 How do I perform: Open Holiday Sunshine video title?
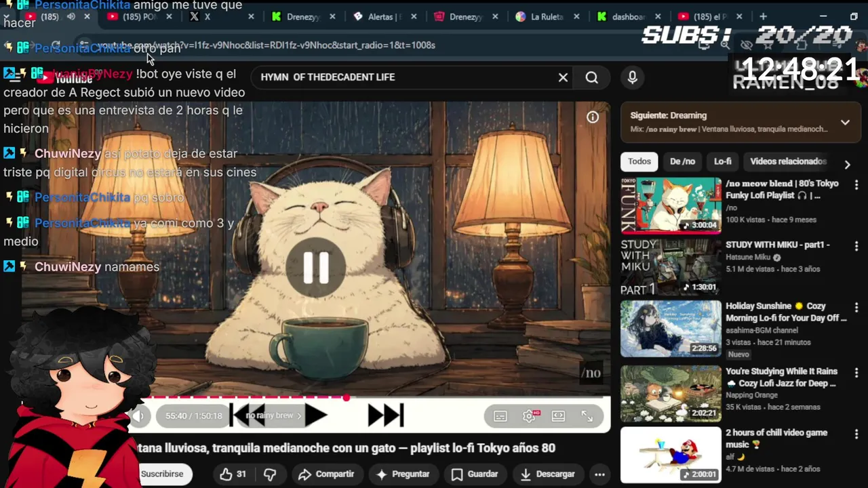click(x=787, y=312)
